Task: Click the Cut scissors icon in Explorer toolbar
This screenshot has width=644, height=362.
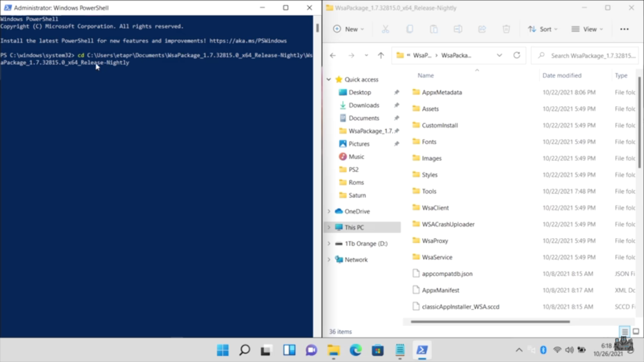Action: coord(385,29)
